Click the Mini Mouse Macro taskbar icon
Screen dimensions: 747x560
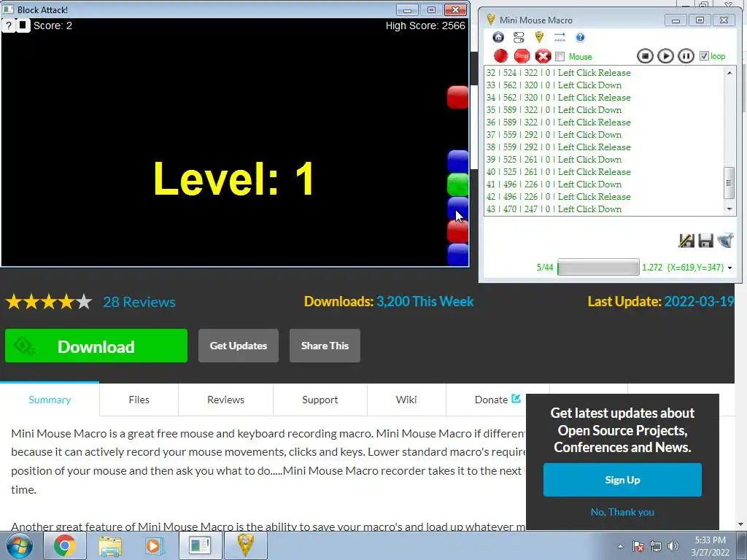(246, 545)
